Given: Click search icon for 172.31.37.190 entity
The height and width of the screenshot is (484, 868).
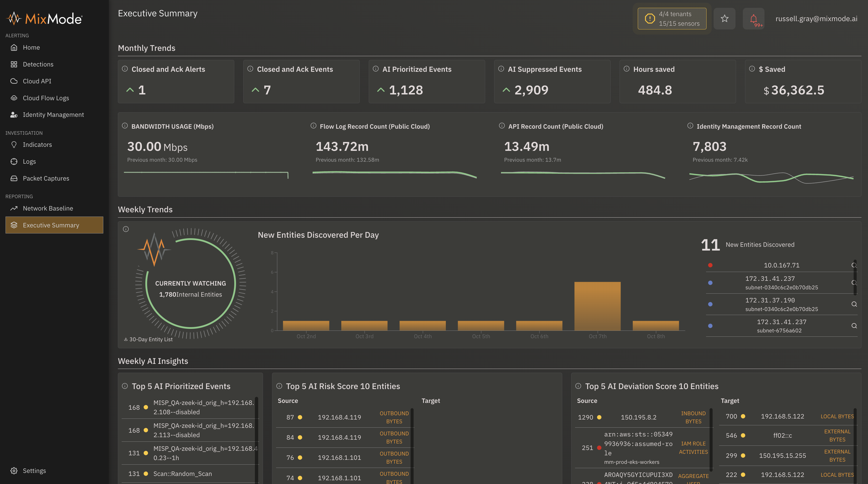Looking at the screenshot, I should click(x=854, y=304).
